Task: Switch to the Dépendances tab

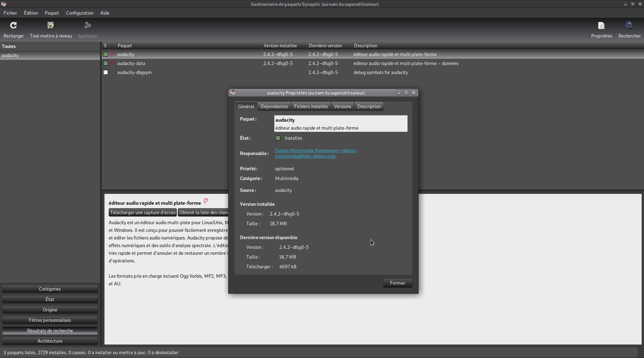Action: (x=274, y=106)
